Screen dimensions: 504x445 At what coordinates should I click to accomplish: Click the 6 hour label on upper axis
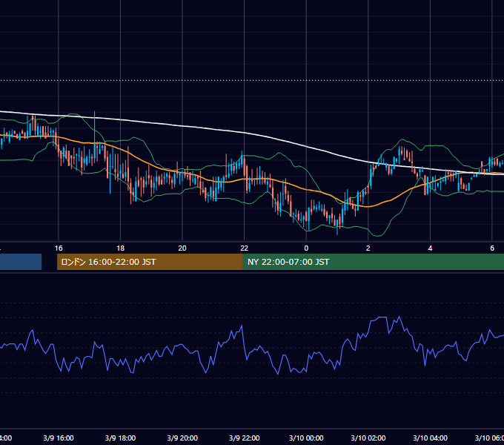point(492,248)
